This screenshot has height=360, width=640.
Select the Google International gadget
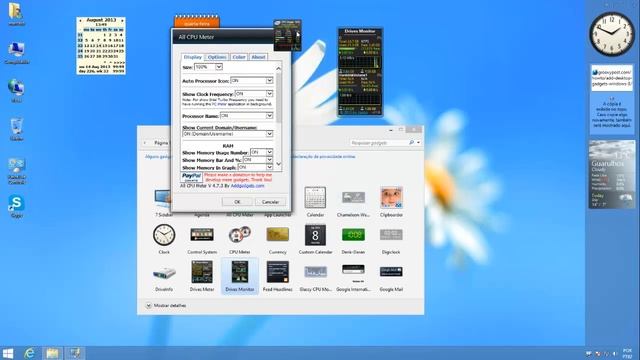(353, 276)
